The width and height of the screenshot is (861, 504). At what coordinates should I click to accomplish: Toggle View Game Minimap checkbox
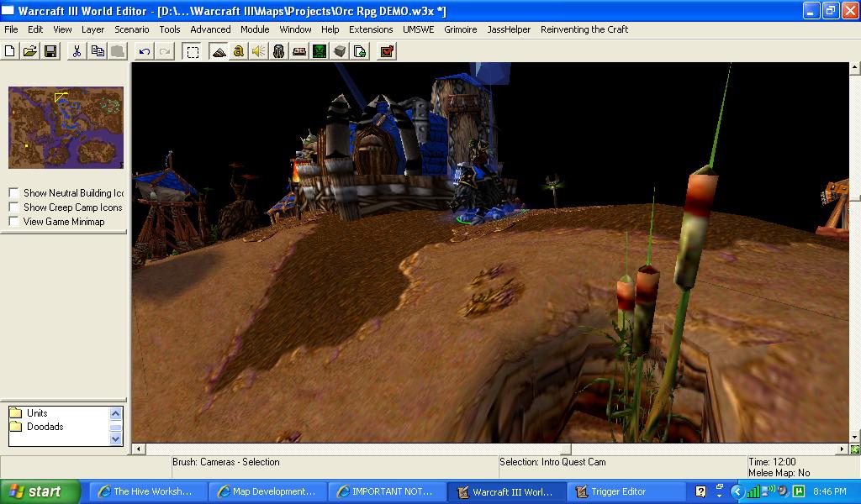(13, 221)
